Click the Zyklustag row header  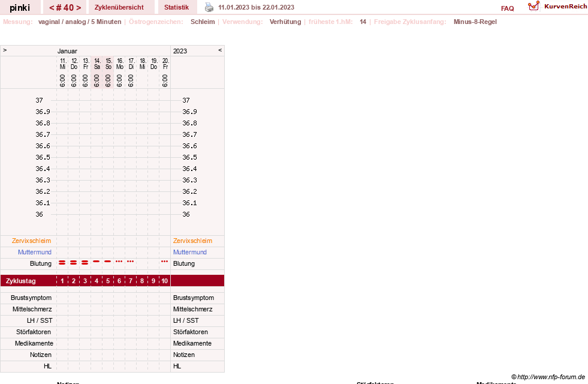coord(20,281)
